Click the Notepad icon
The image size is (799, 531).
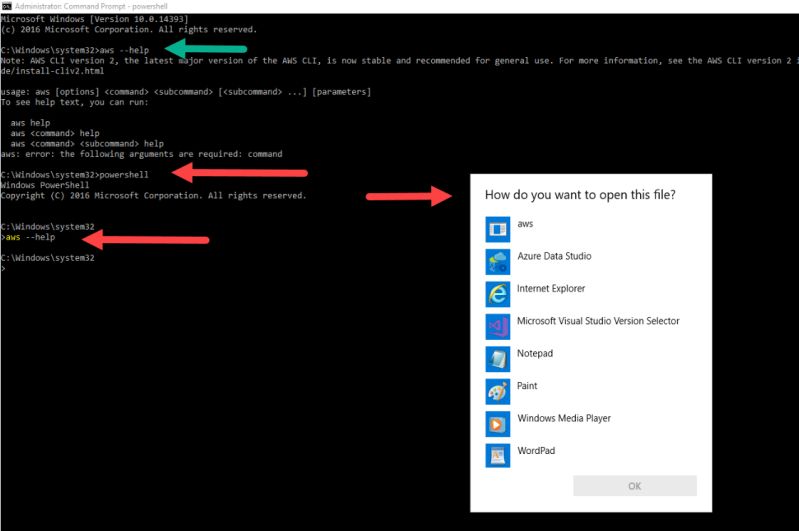pos(497,359)
